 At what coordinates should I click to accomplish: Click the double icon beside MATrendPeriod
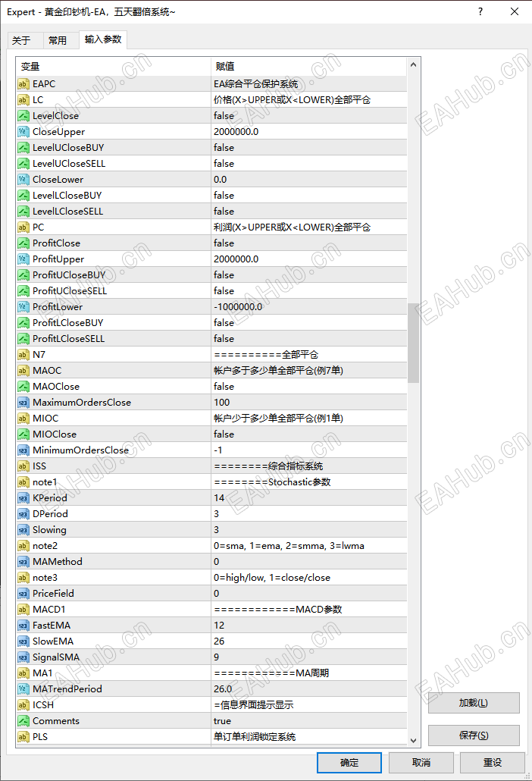(x=23, y=689)
